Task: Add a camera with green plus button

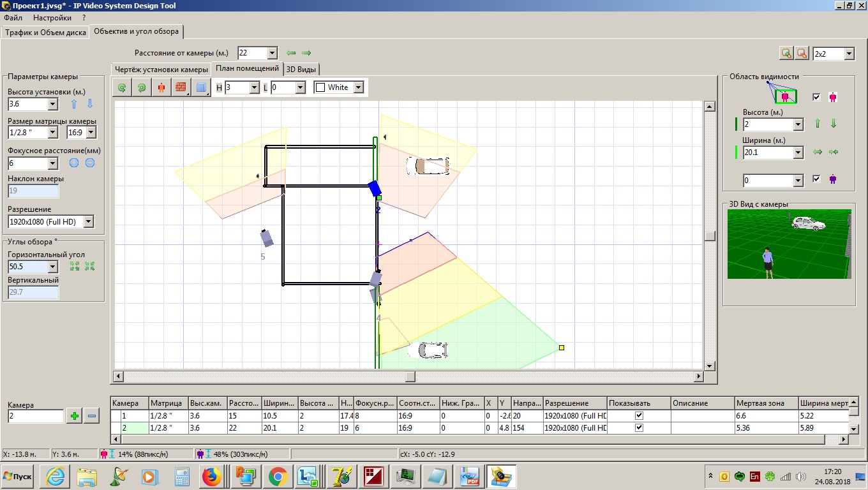Action: pyautogui.click(x=75, y=416)
